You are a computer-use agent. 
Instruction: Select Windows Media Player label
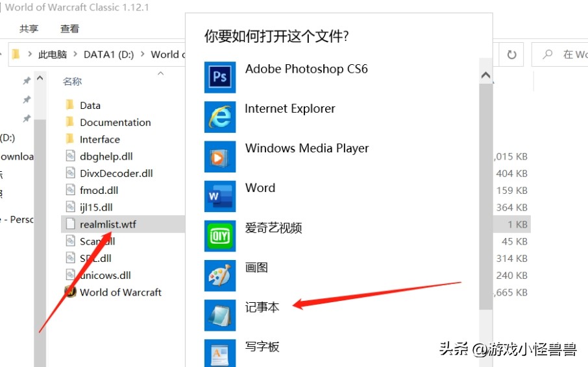[307, 148]
